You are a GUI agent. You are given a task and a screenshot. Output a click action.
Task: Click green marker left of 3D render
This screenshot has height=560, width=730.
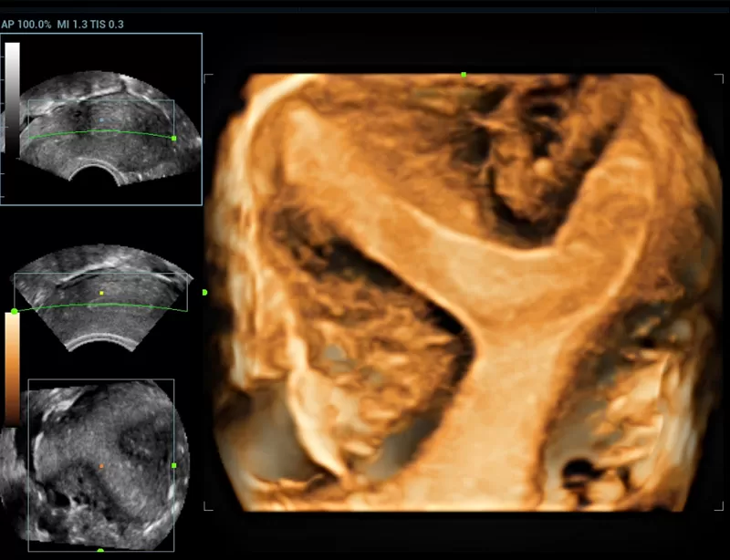(204, 293)
